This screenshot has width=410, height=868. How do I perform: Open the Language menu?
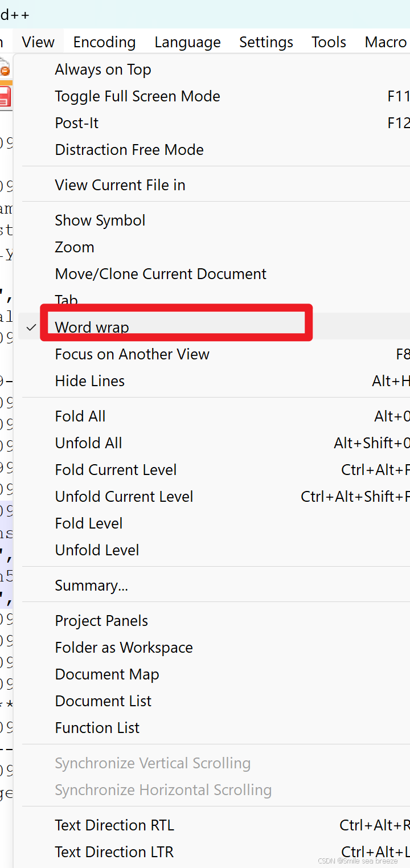click(x=187, y=42)
